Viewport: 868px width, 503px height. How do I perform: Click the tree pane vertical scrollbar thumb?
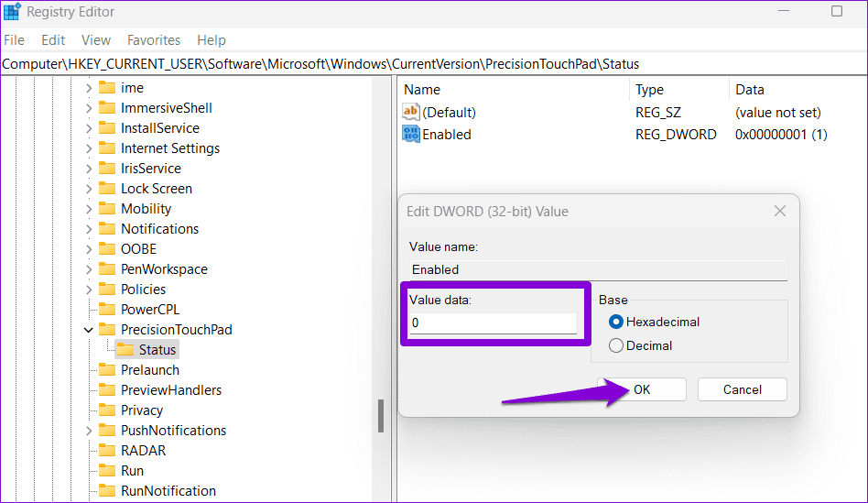tap(381, 415)
